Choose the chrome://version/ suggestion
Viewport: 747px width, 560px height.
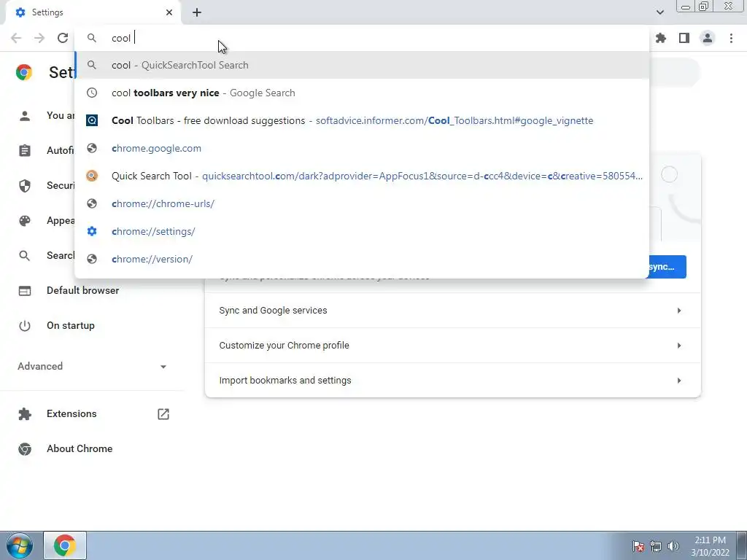(x=362, y=259)
